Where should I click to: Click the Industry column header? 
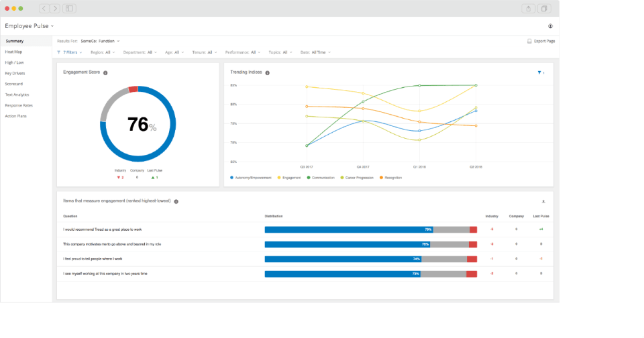(x=492, y=216)
